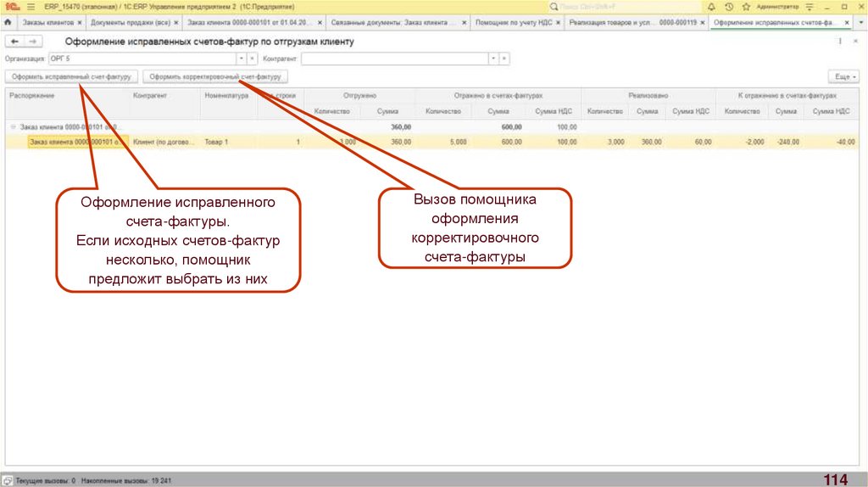The image size is (868, 487).
Task: Open the settings lines icon near Администратор
Action: [810, 7]
